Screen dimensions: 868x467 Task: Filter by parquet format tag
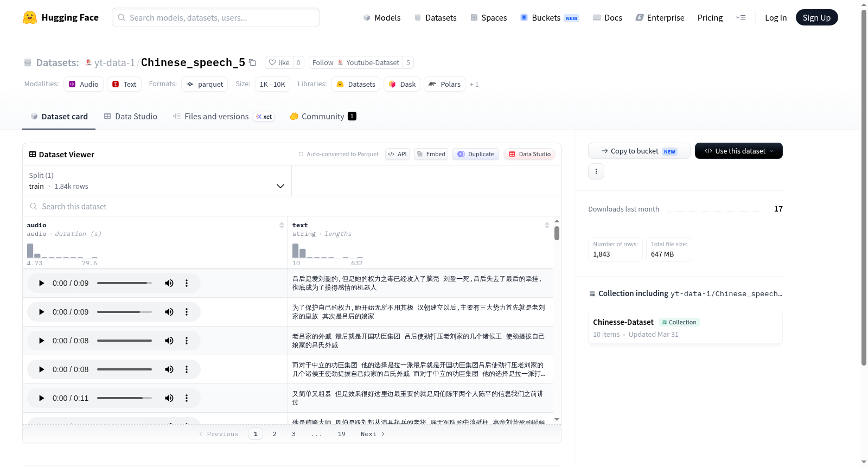pos(205,84)
